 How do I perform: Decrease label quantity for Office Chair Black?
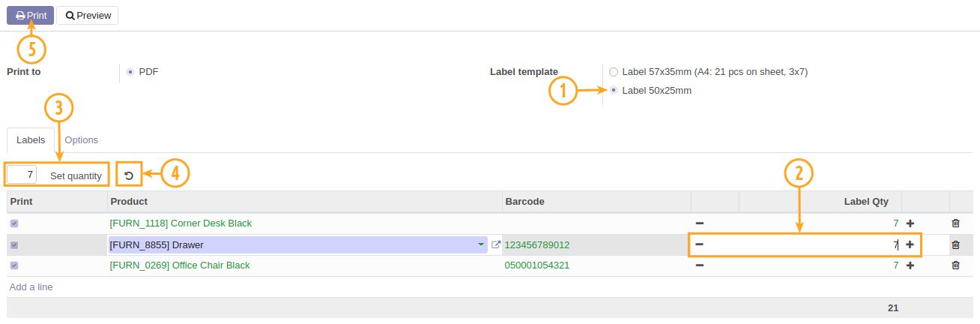tap(699, 265)
